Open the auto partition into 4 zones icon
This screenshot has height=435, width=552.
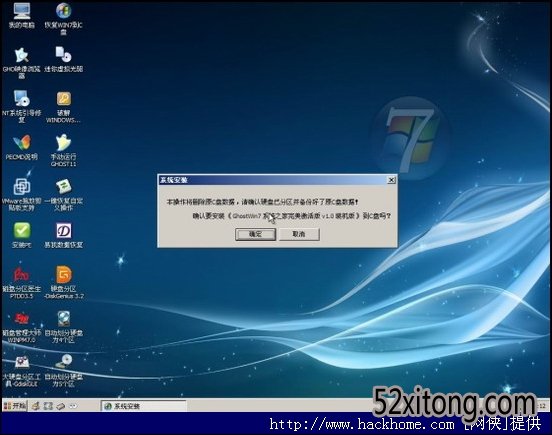coord(63,327)
